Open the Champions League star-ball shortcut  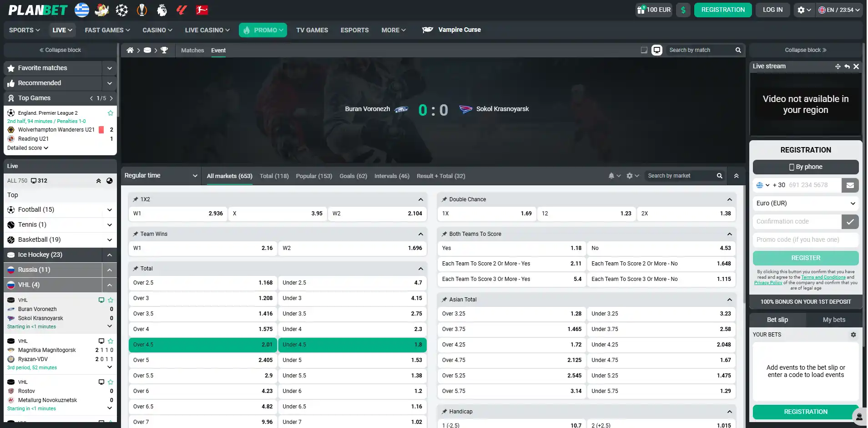pyautogui.click(x=122, y=10)
